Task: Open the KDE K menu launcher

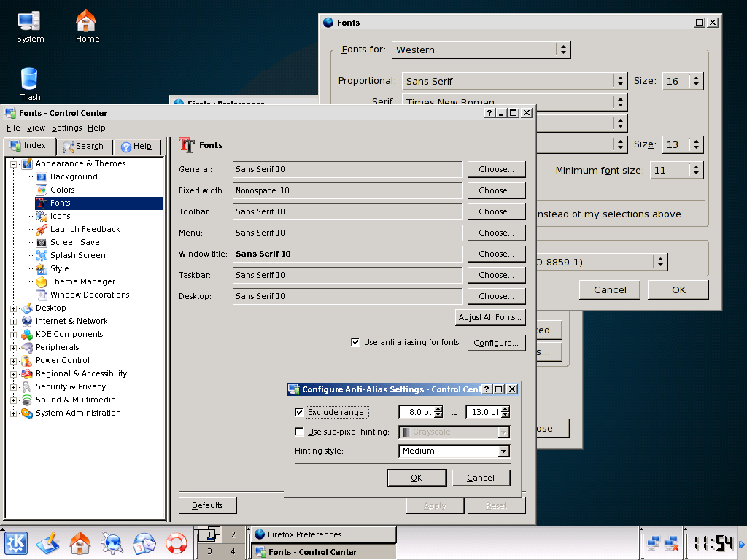Action: [x=16, y=543]
